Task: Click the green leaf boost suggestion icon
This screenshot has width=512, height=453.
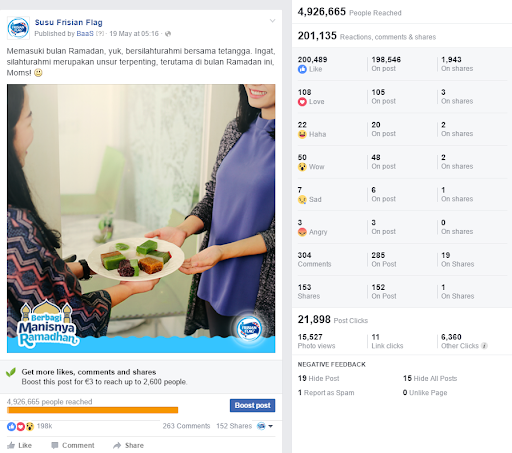Action: click(x=11, y=372)
